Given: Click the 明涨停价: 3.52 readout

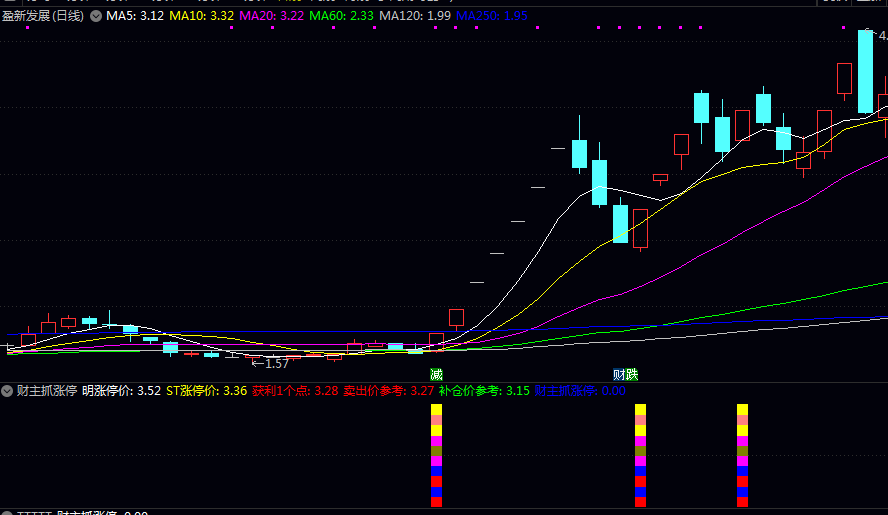Looking at the screenshot, I should coord(121,391).
